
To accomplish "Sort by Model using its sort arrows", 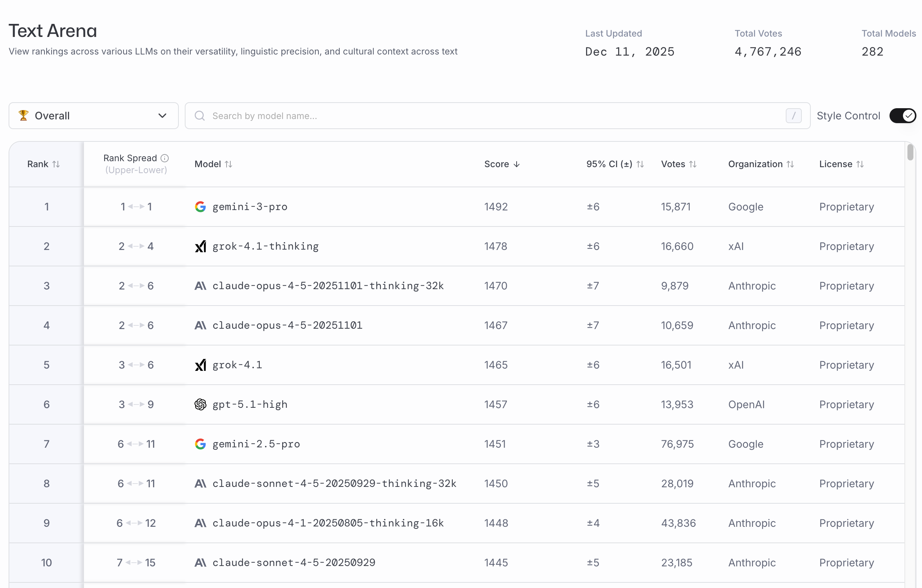I will point(228,164).
